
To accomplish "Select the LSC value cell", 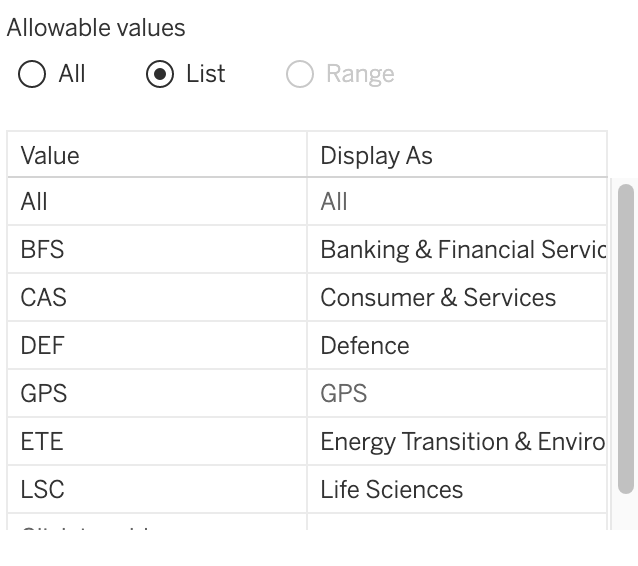I will click(156, 490).
